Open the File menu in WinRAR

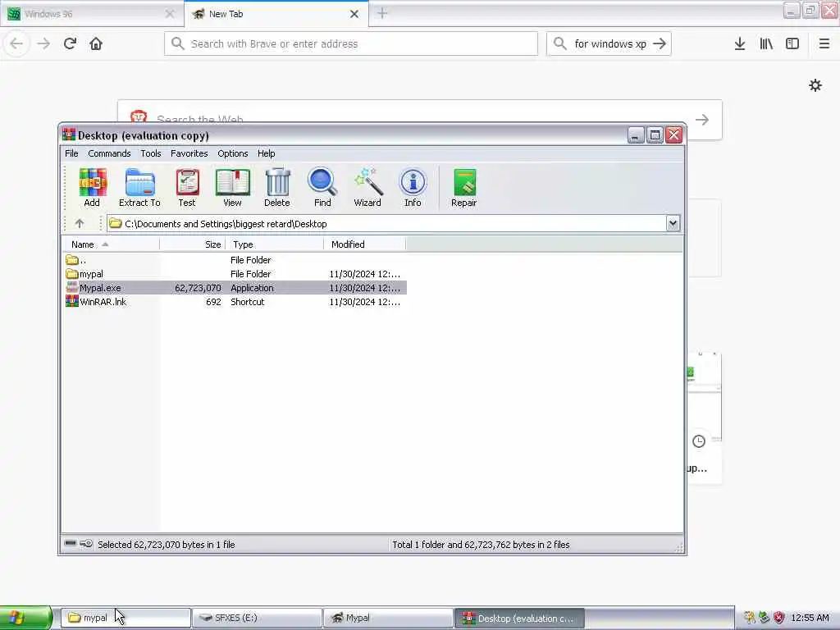[71, 153]
